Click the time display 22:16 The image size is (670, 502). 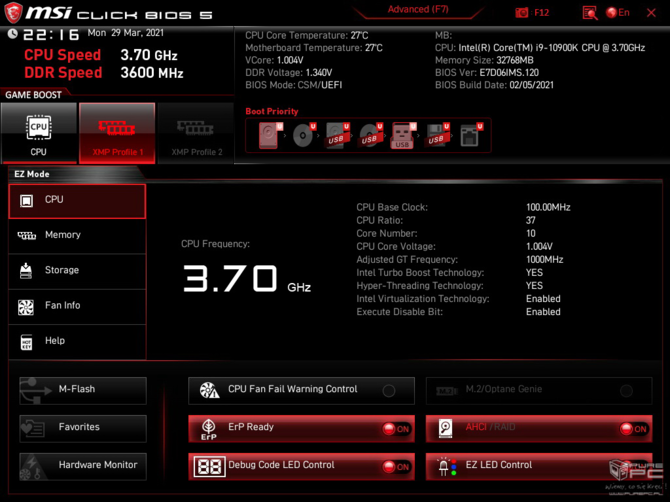tap(51, 34)
